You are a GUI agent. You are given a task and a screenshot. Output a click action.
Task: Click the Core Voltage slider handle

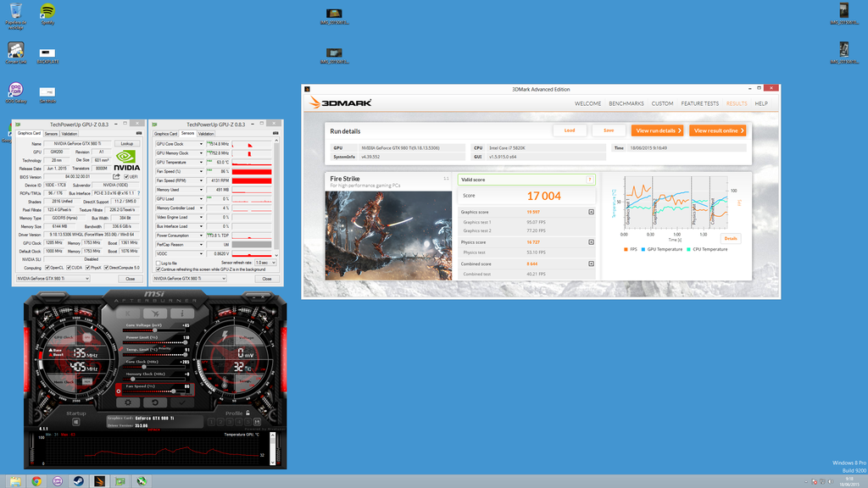(x=154, y=330)
